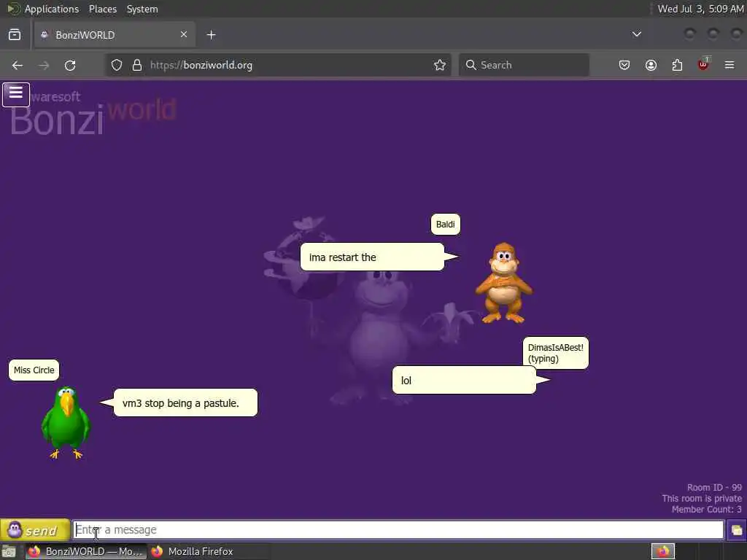The image size is (747, 560).
Task: Bookmark this page with the star icon
Action: (x=440, y=65)
